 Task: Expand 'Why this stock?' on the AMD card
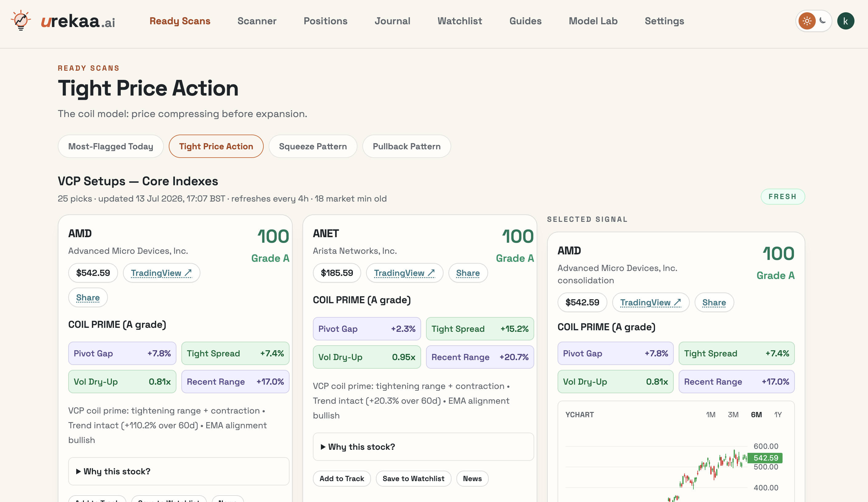pos(179,471)
